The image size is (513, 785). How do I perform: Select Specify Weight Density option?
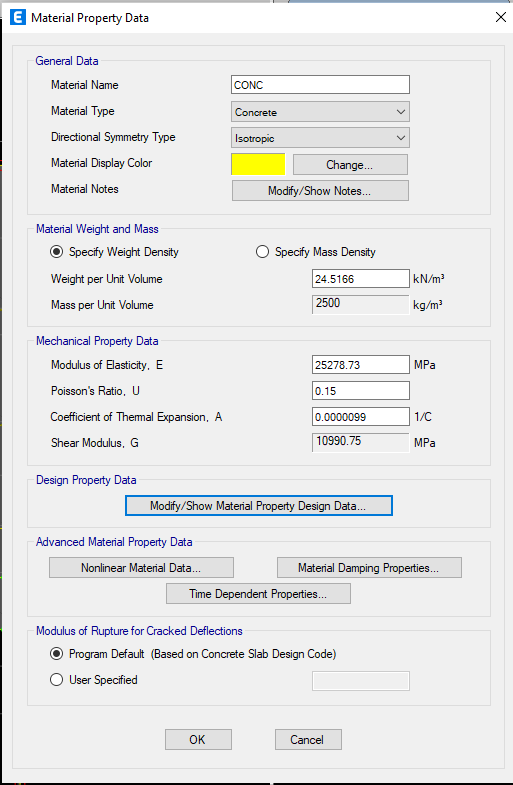[x=114, y=252]
